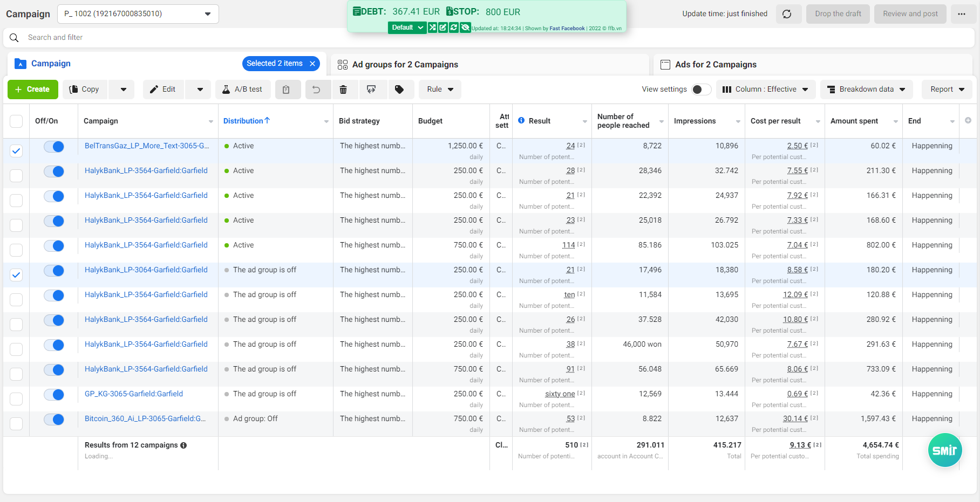Uncheck the HalykBank_LP-3064 campaign checkbox
Image resolution: width=980 pixels, height=502 pixels.
click(16, 275)
